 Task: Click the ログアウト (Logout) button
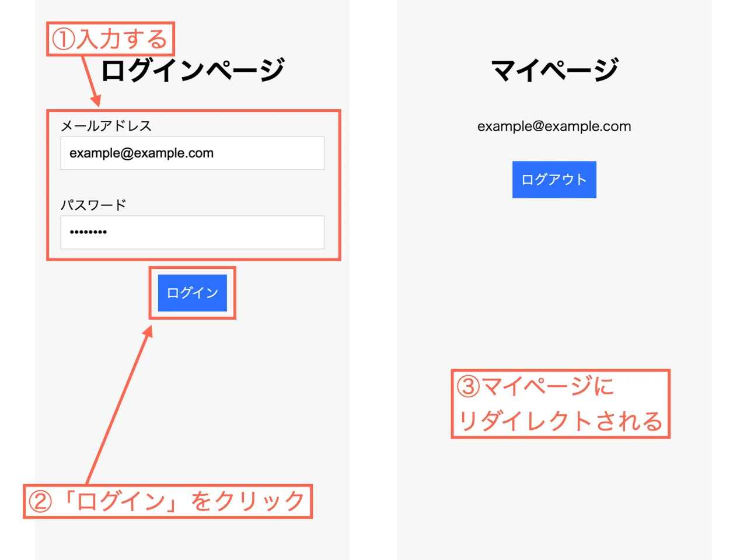pos(554,180)
